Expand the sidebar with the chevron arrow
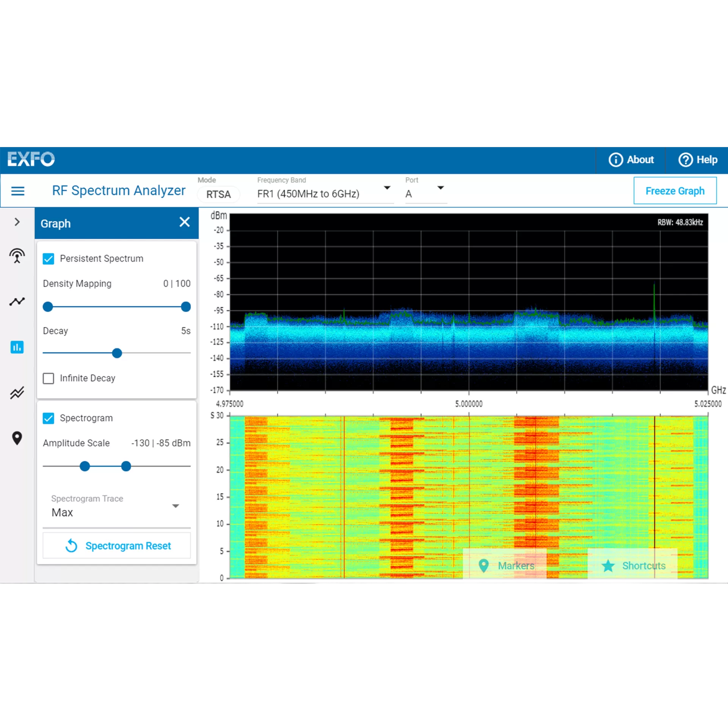This screenshot has width=728, height=728. [x=17, y=222]
